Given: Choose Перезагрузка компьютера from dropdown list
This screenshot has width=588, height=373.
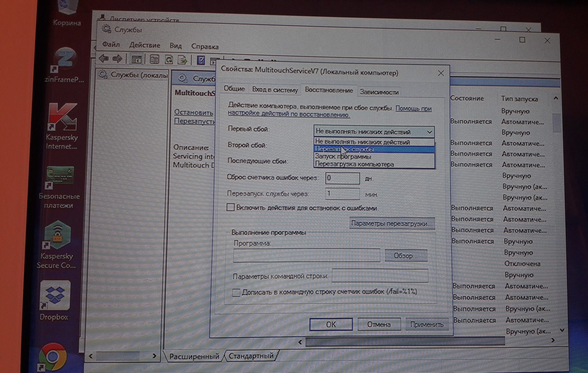Looking at the screenshot, I should click(x=374, y=164).
